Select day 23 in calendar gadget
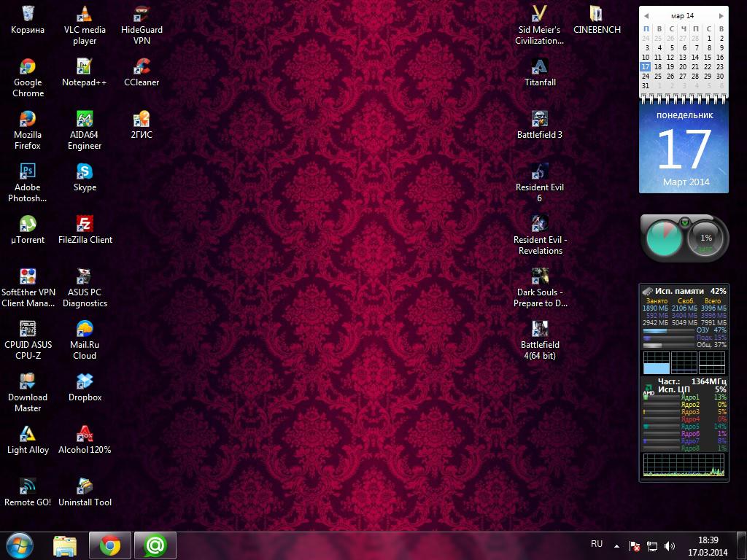747x560 pixels. coord(720,66)
